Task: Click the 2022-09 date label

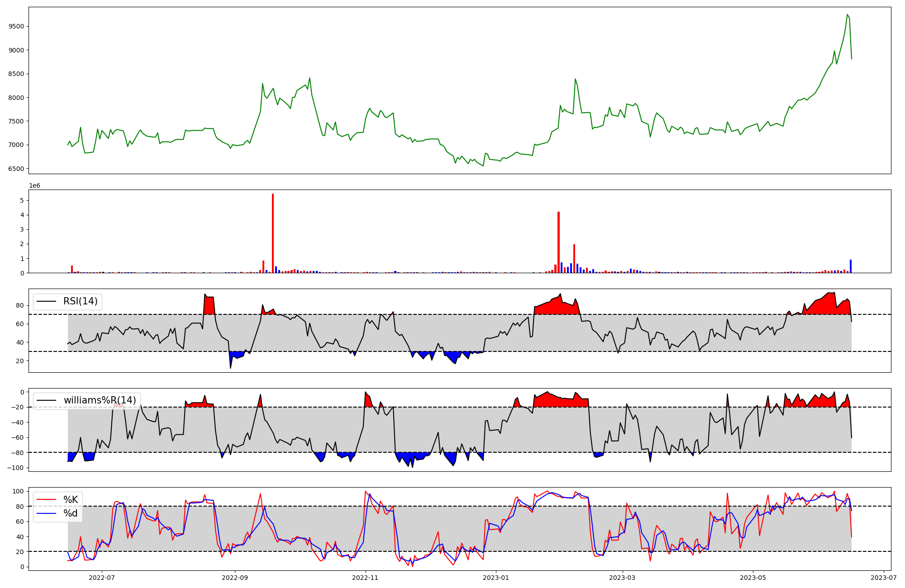Action: click(x=235, y=578)
